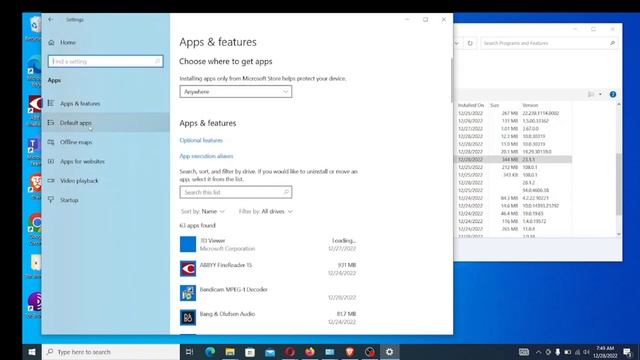Screen dimensions: 640x360
Task: Sort by Version column header
Action: [x=530, y=105]
